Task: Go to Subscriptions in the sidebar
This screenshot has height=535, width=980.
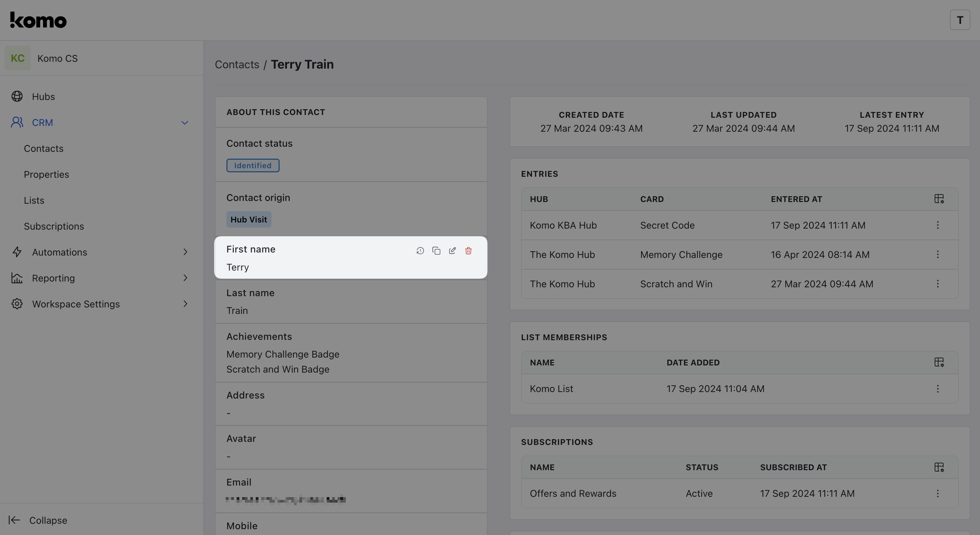Action: pyautogui.click(x=54, y=226)
